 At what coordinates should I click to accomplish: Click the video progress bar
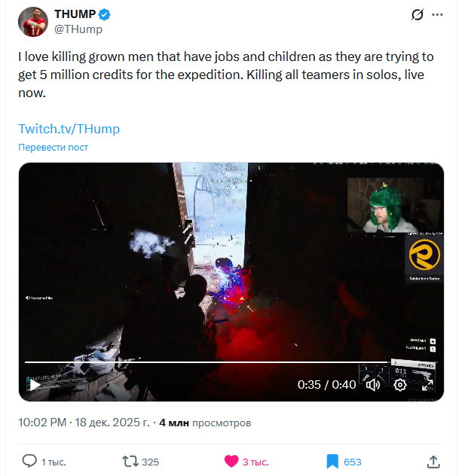click(x=231, y=362)
